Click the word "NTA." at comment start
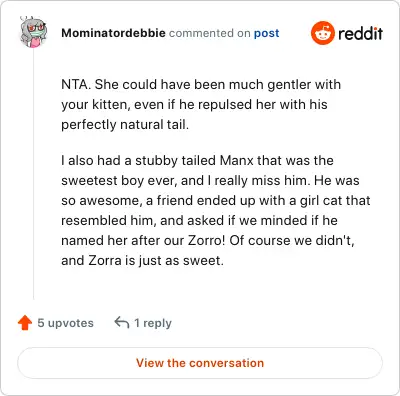Viewport: 400px width, 396px height. click(76, 84)
